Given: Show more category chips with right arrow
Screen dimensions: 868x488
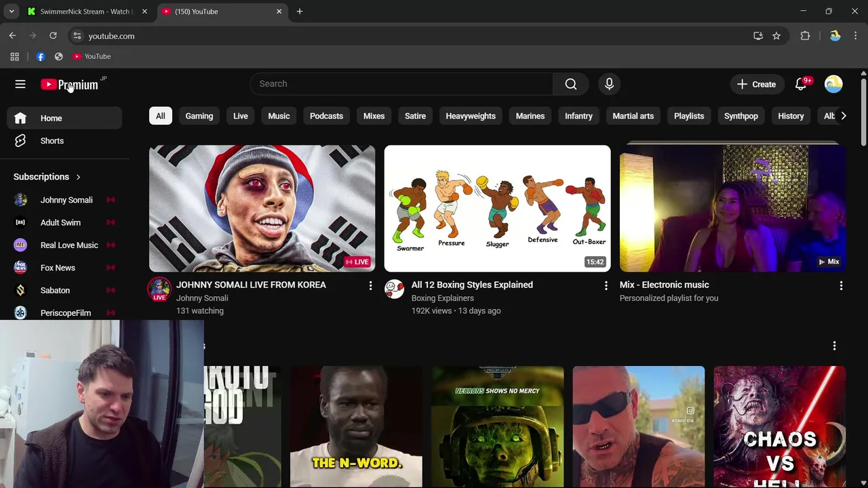Looking at the screenshot, I should point(843,116).
